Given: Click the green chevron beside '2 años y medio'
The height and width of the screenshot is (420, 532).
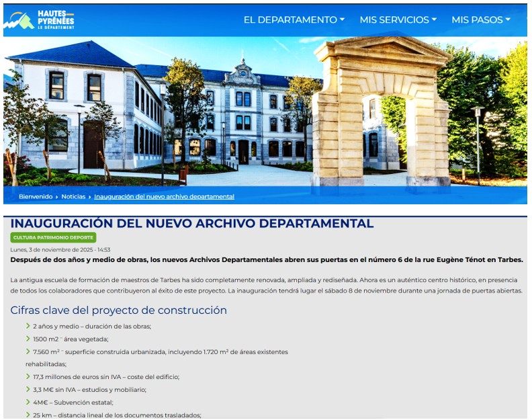Looking at the screenshot, I should click(28, 326).
